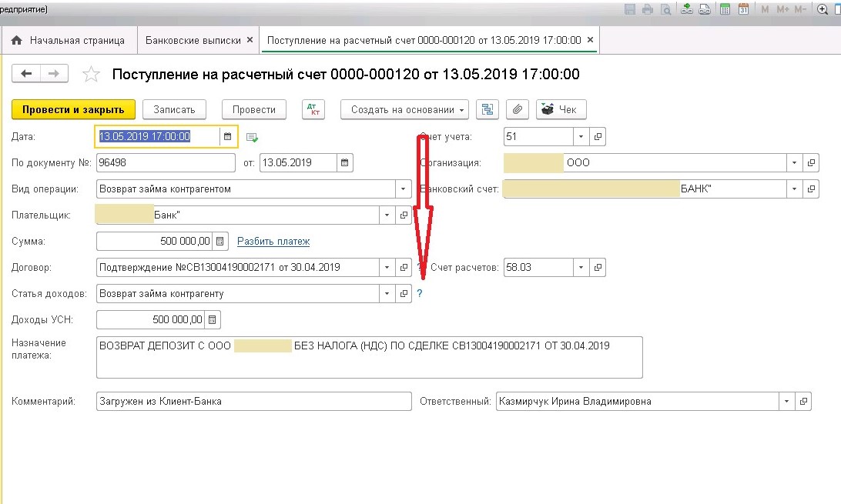Click Провести и закрыть button
841x504 pixels.
tap(73, 109)
